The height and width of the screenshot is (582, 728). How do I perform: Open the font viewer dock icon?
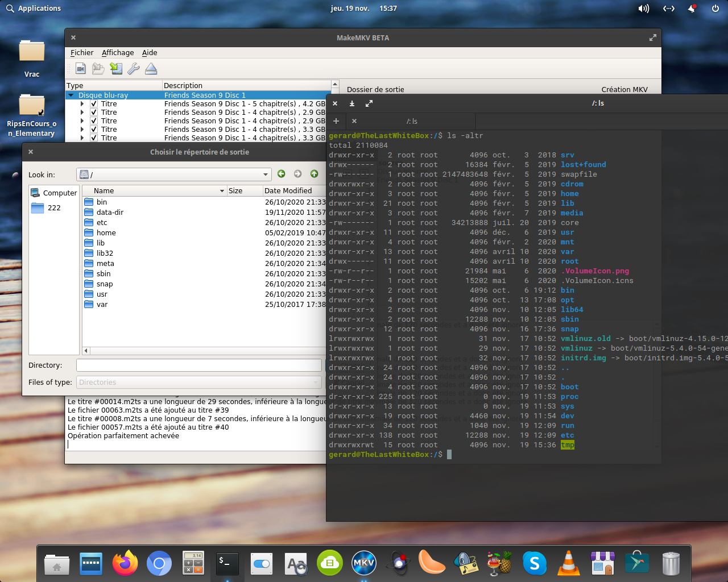pos(296,563)
